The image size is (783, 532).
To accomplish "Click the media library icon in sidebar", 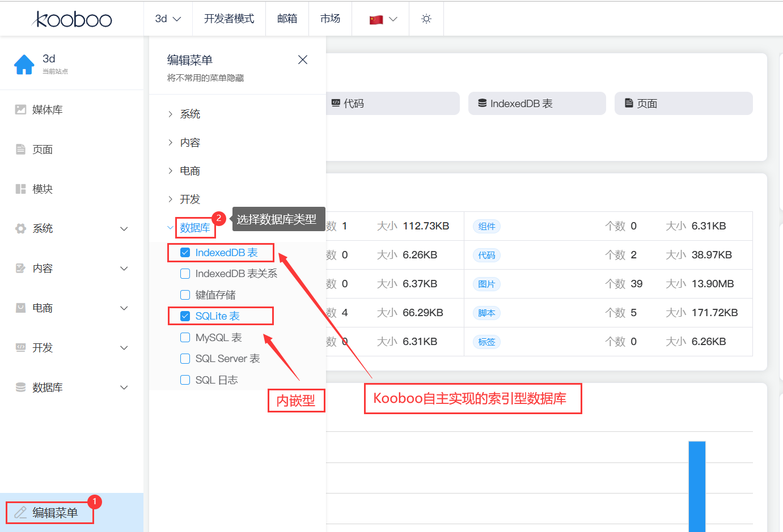I will (x=20, y=109).
